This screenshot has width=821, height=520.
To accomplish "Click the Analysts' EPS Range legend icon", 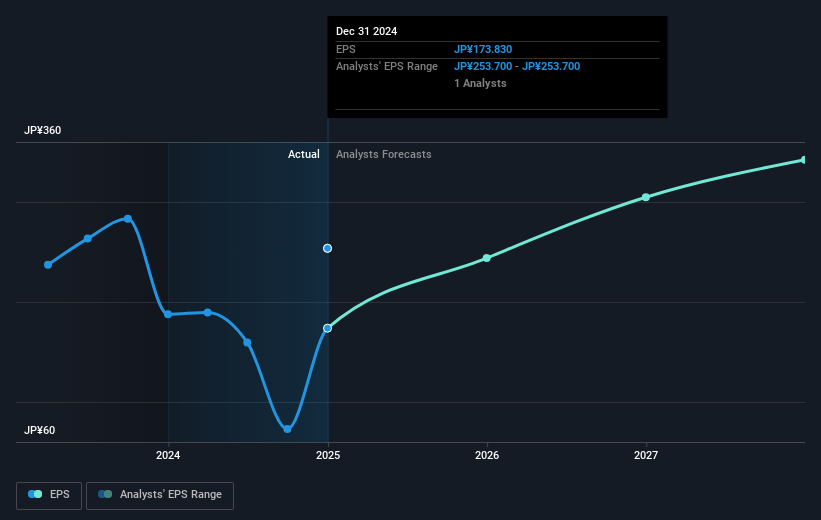I will tap(105, 494).
